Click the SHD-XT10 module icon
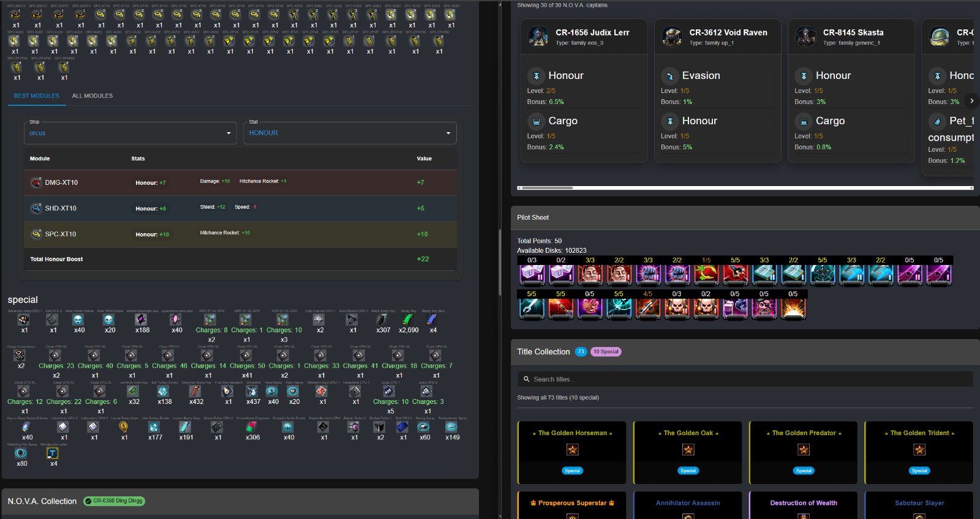 click(x=36, y=208)
